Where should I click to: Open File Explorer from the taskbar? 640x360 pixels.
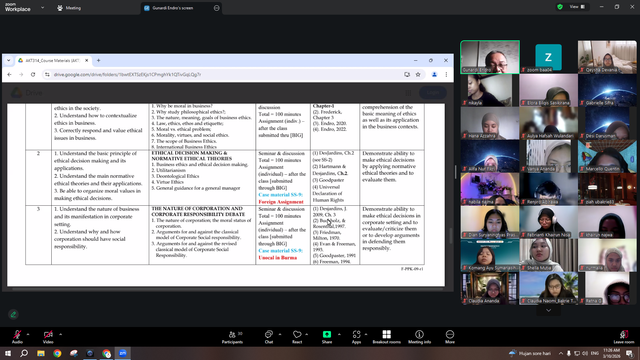click(x=41, y=353)
